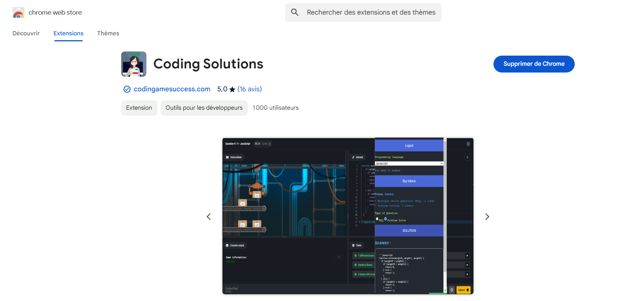
Task: Open the extension screenshot preview image
Action: [x=348, y=216]
